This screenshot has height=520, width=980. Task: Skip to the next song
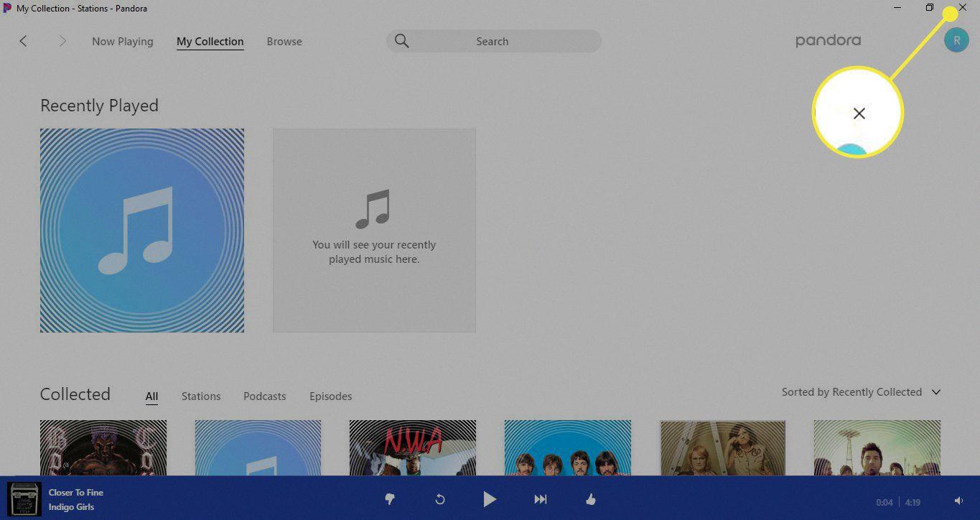tap(540, 498)
